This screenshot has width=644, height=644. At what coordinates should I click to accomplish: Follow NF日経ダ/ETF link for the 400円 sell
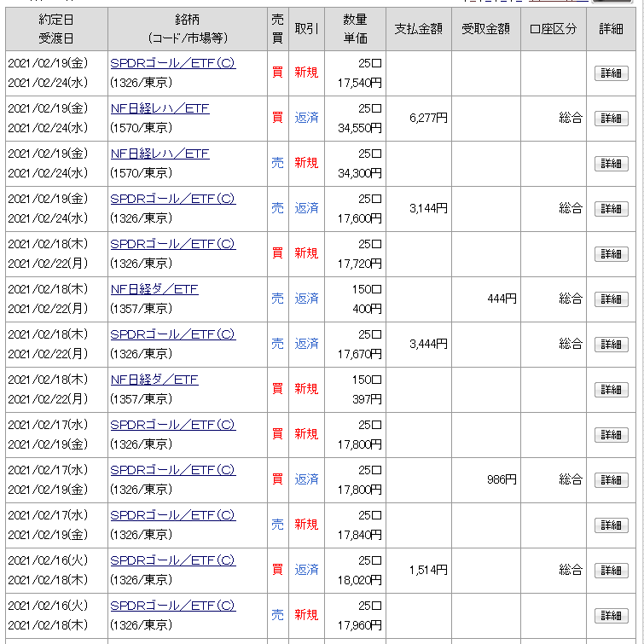tap(154, 289)
